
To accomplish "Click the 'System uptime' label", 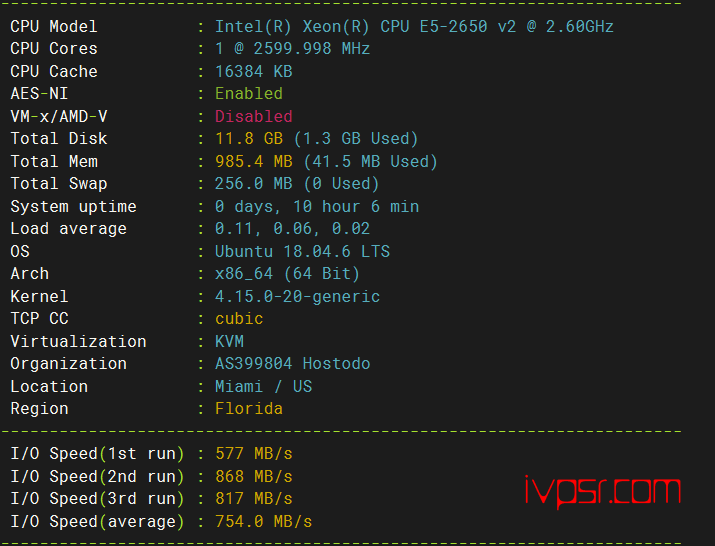I will [73, 207].
